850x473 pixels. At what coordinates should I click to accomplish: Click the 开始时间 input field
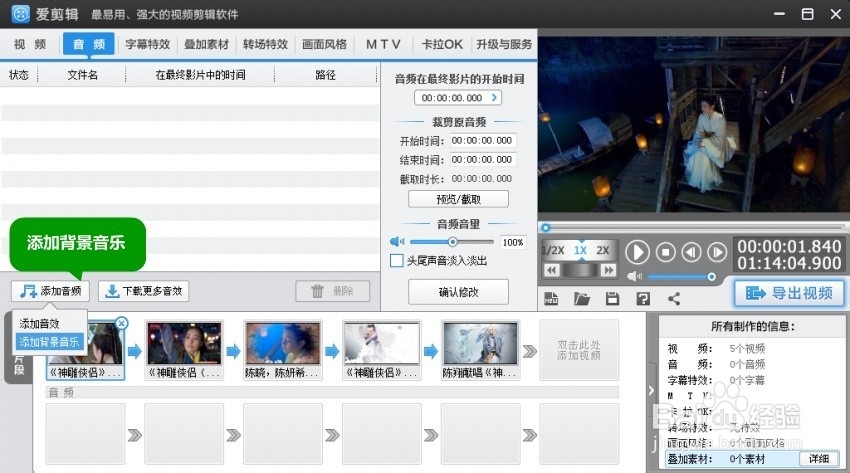pos(481,141)
